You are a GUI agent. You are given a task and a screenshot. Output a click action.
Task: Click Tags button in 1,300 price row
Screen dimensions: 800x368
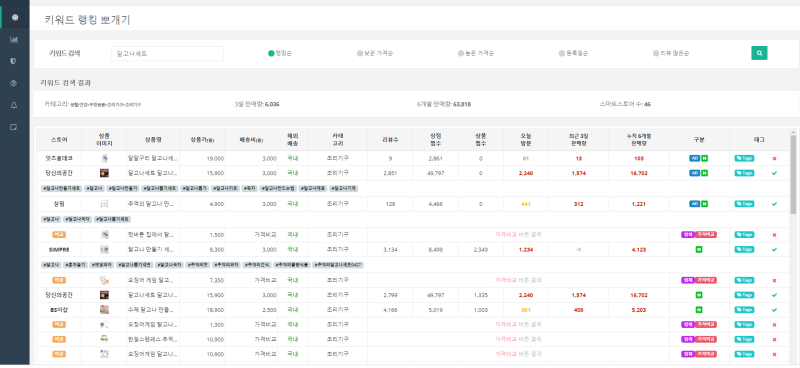point(744,325)
